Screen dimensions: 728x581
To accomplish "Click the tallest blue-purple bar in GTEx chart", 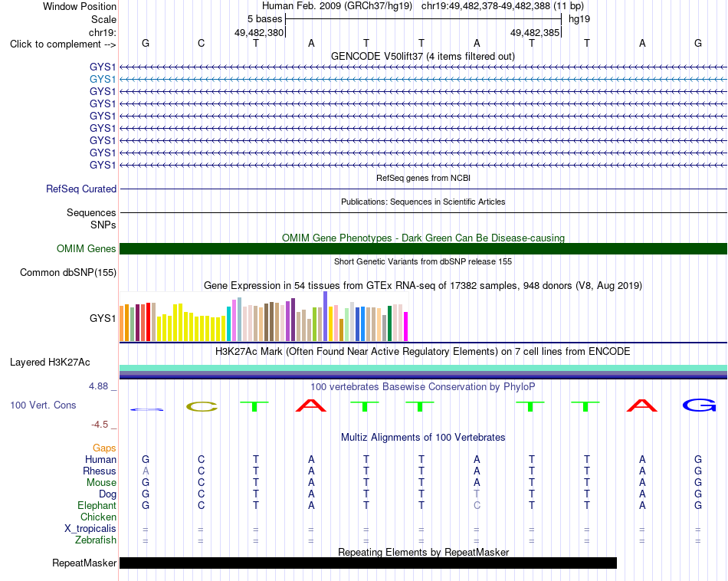I will (326, 317).
